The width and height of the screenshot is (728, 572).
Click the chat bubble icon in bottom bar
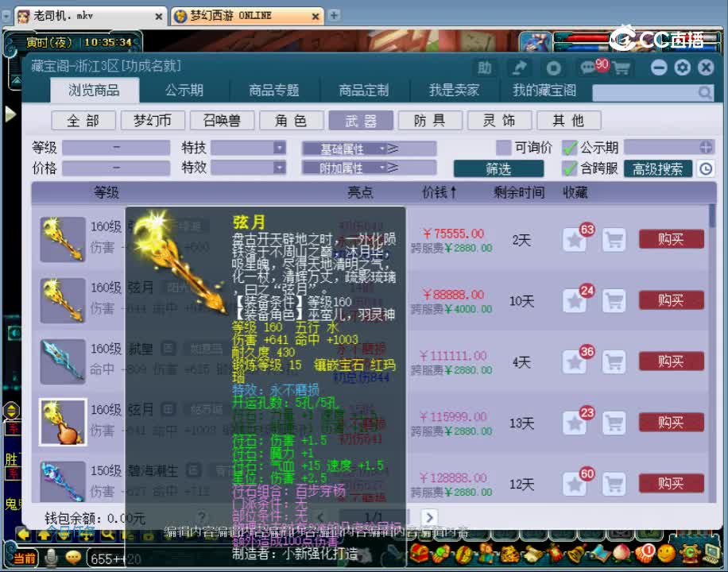[73, 558]
